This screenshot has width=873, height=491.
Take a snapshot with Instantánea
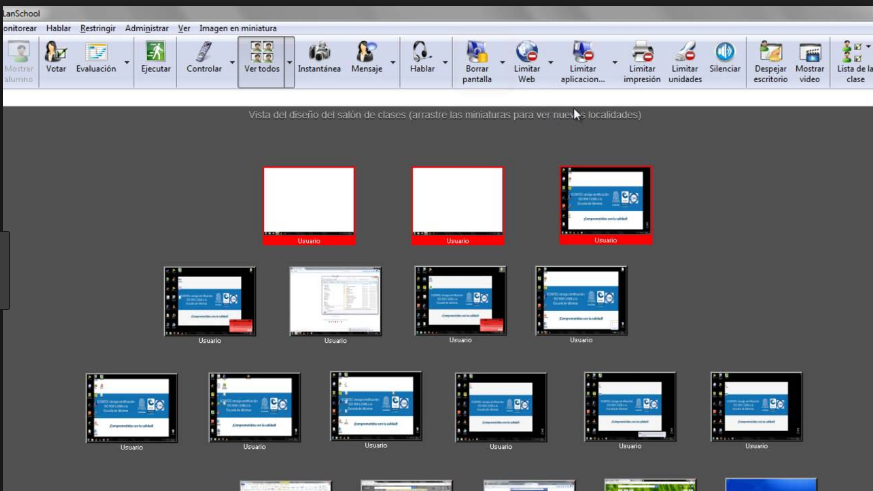(319, 60)
